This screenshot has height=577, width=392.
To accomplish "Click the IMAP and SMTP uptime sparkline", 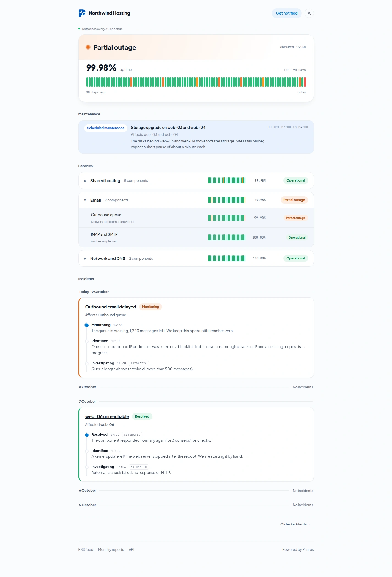I will click(x=227, y=237).
